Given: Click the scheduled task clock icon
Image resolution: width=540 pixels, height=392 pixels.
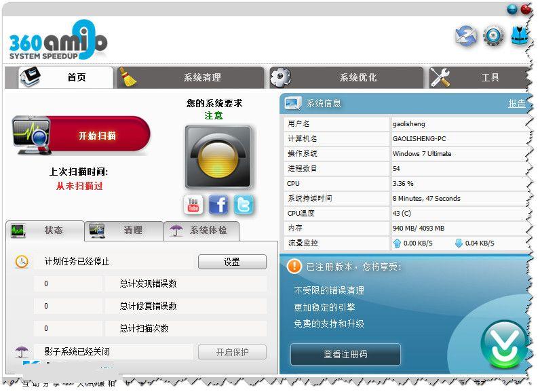Looking at the screenshot, I should (22, 262).
